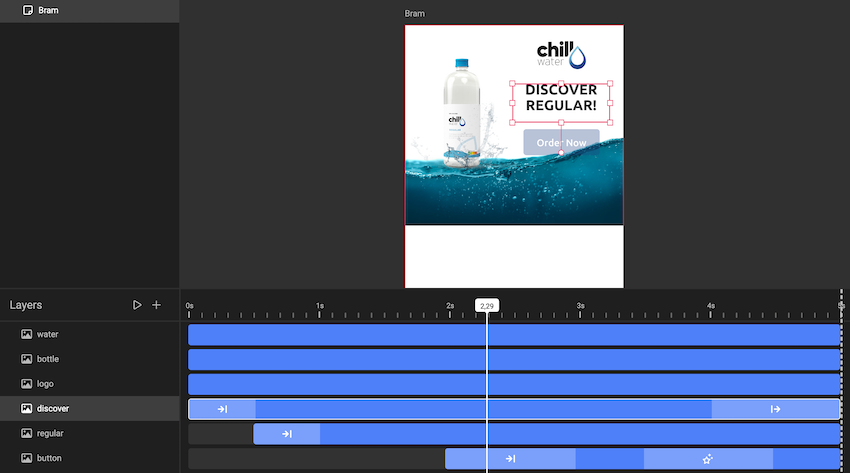Select the water layer timeline bar

[x=514, y=335]
